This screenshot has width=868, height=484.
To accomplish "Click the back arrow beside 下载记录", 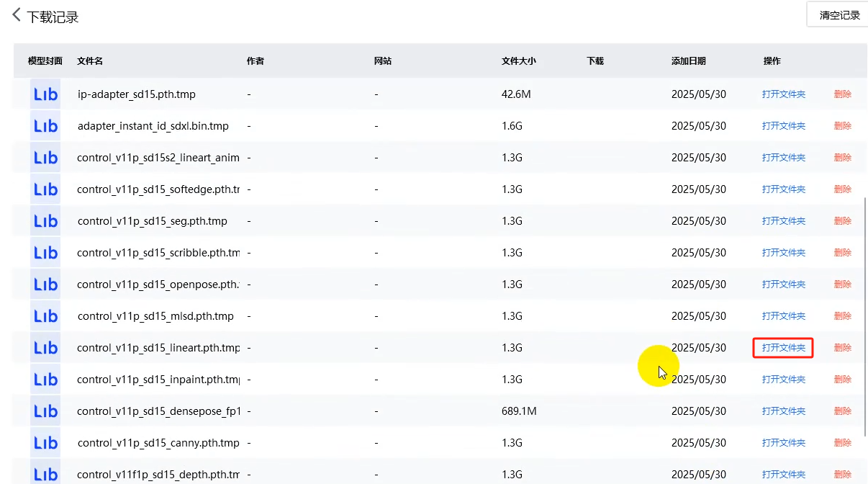I will coord(16,15).
